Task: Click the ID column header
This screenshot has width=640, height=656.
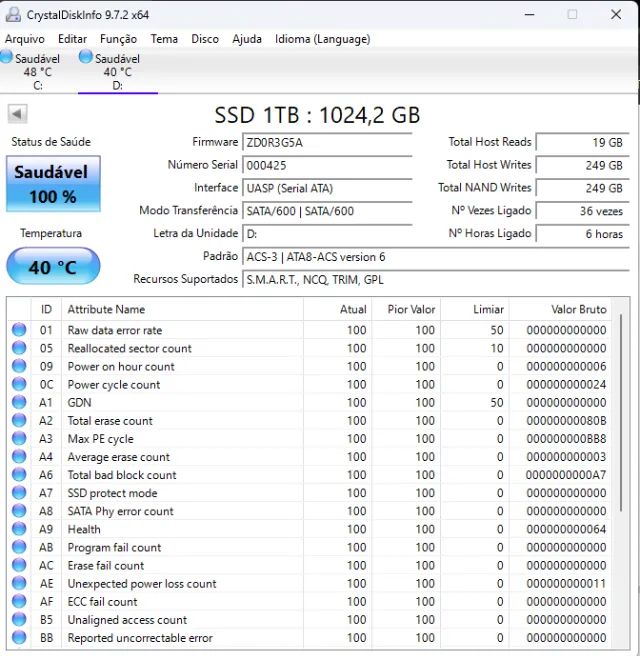Action: click(46, 309)
